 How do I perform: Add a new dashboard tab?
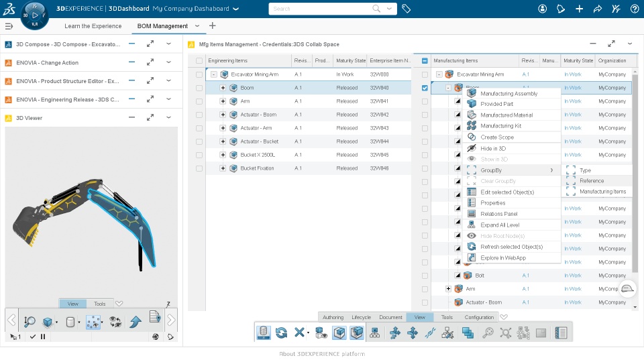point(213,26)
